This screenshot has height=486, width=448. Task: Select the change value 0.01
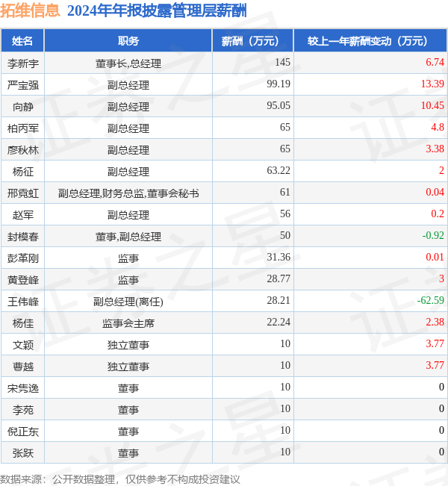pyautogui.click(x=435, y=258)
